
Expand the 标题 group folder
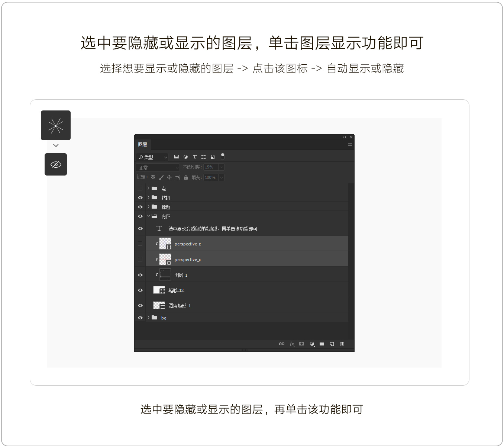(x=148, y=207)
